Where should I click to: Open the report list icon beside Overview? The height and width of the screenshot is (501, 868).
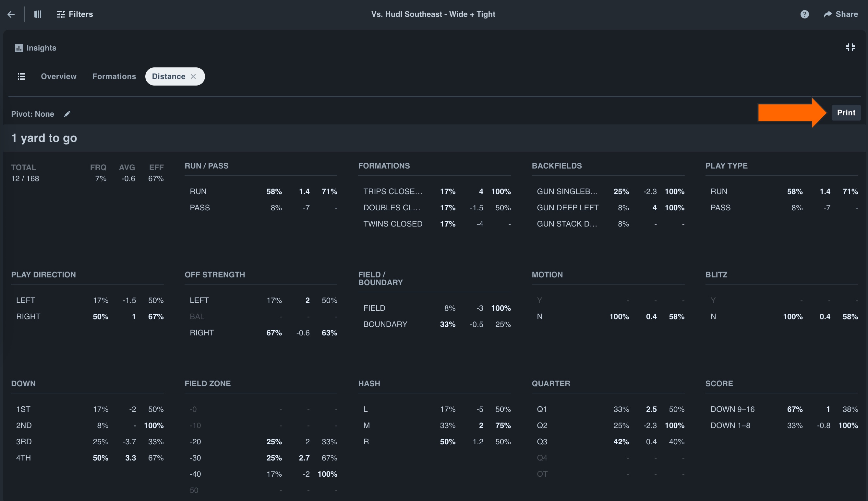(21, 76)
